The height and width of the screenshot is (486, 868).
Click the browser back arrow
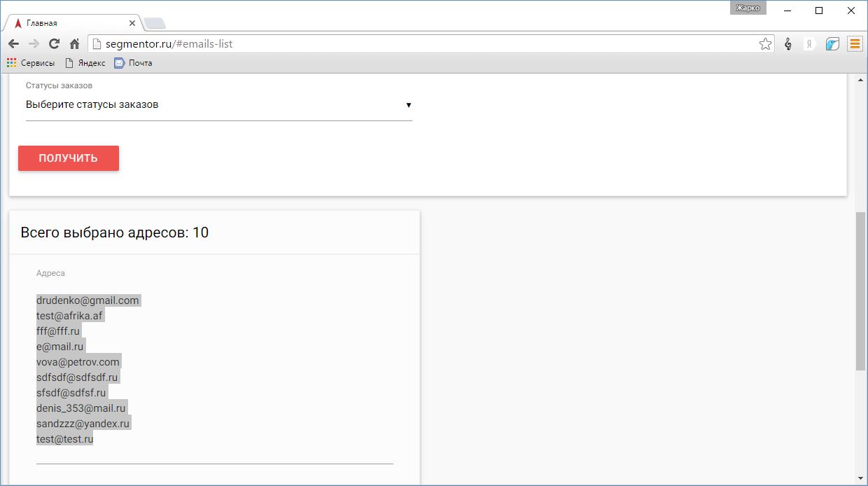[13, 44]
